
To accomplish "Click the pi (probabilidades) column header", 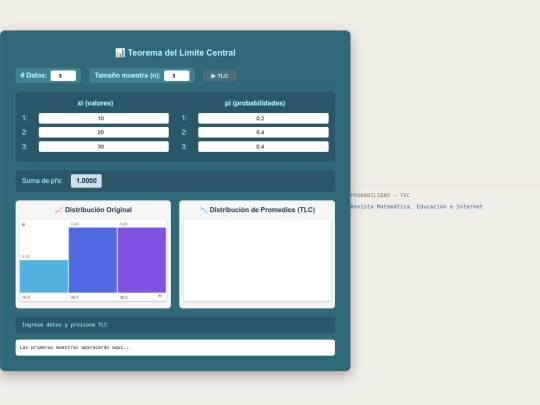I will coord(255,103).
